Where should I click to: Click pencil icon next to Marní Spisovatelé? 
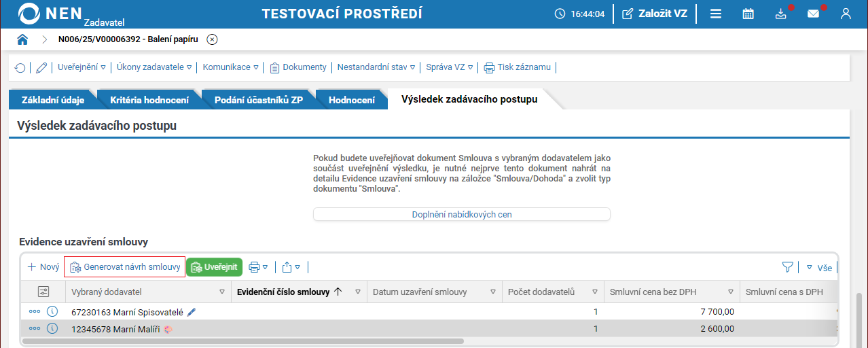192,312
